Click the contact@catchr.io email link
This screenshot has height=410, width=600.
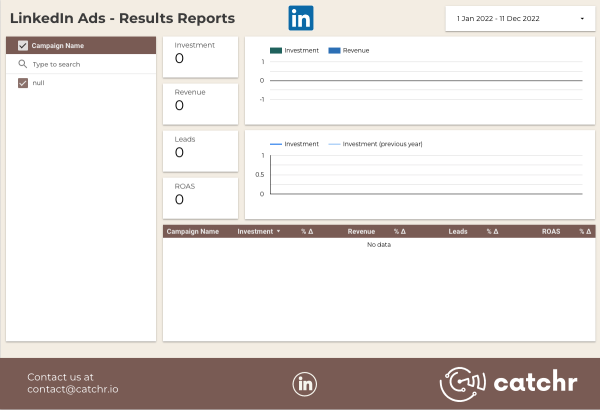(73, 389)
